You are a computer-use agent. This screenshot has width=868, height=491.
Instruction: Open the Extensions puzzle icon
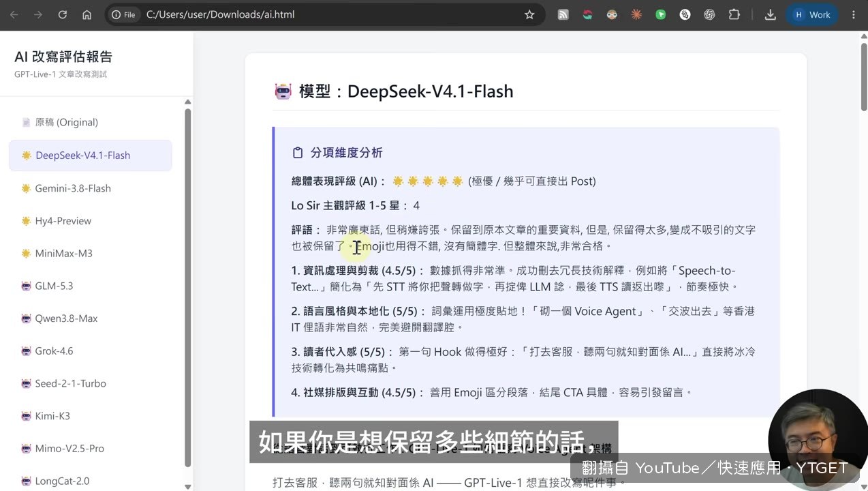734,14
